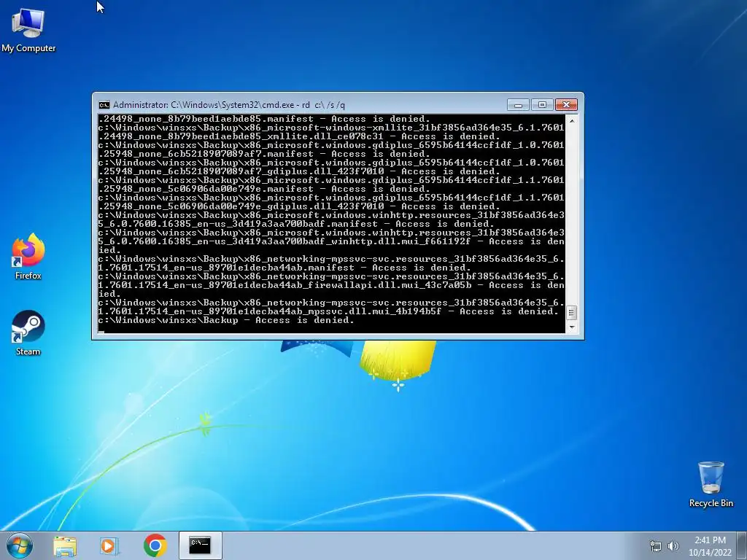This screenshot has width=747, height=560.
Task: Open cmd window system menu icon
Action: click(104, 105)
